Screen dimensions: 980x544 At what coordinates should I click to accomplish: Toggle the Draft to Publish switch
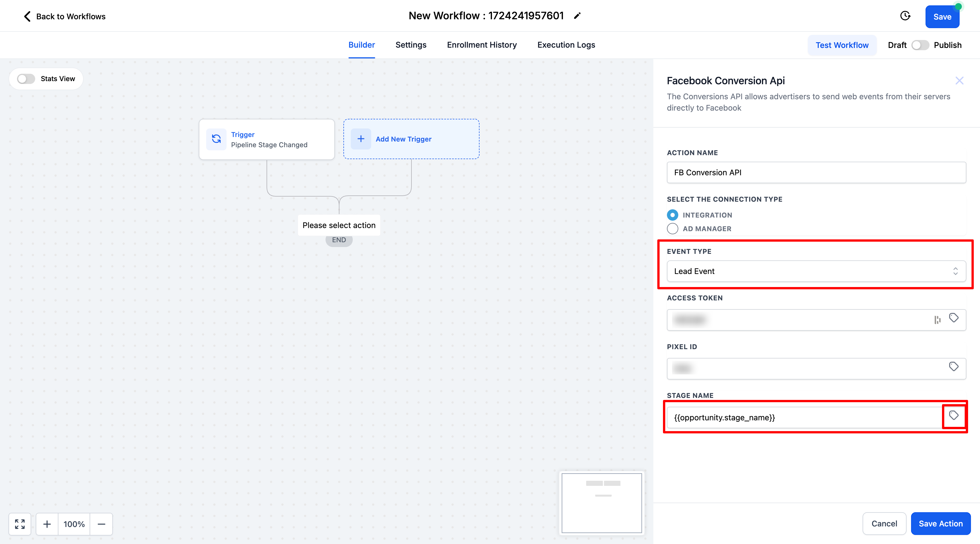(920, 45)
